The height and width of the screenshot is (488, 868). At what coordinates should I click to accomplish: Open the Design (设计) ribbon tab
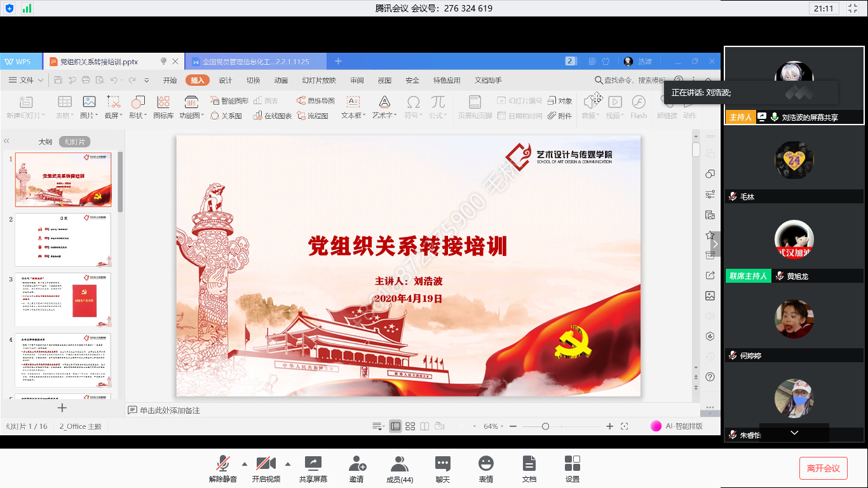click(226, 80)
